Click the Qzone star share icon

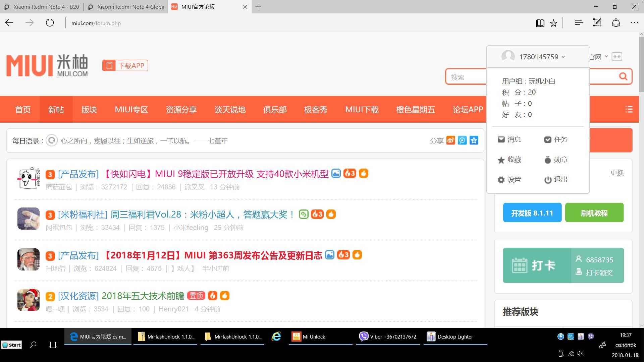click(474, 140)
